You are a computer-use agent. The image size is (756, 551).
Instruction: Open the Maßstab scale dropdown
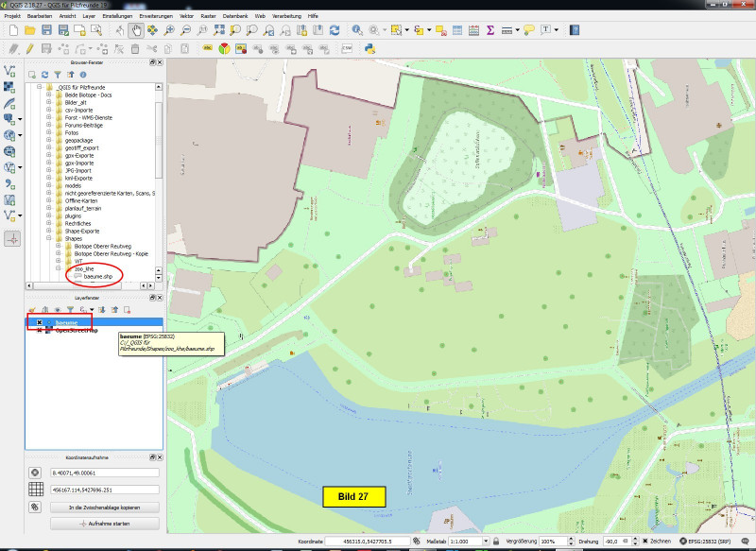(488, 542)
